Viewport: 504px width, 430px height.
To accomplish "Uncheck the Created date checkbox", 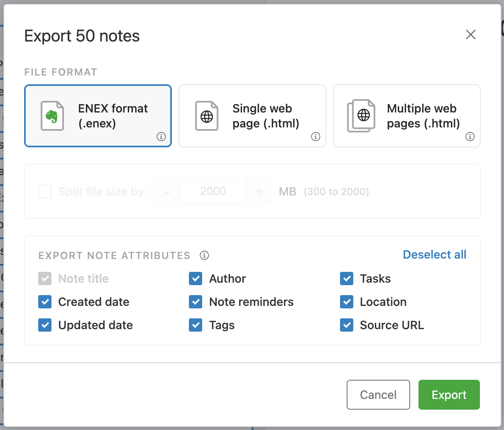I will [x=45, y=302].
